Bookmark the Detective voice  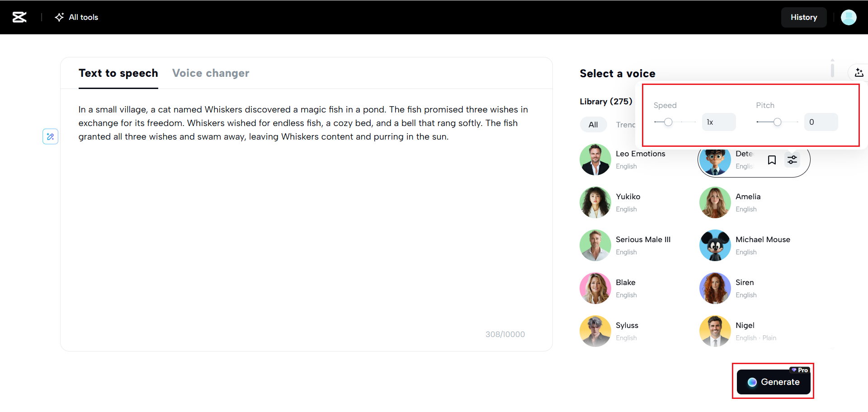pos(772,159)
